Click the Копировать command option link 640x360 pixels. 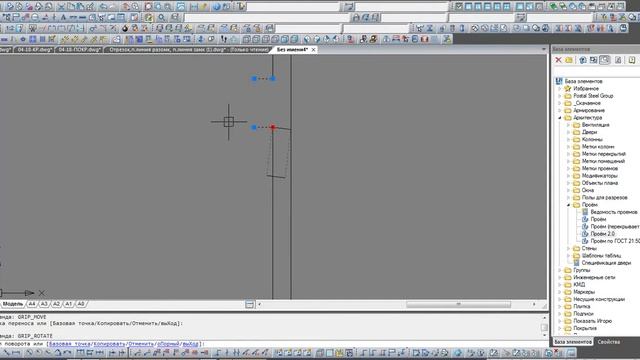point(109,344)
